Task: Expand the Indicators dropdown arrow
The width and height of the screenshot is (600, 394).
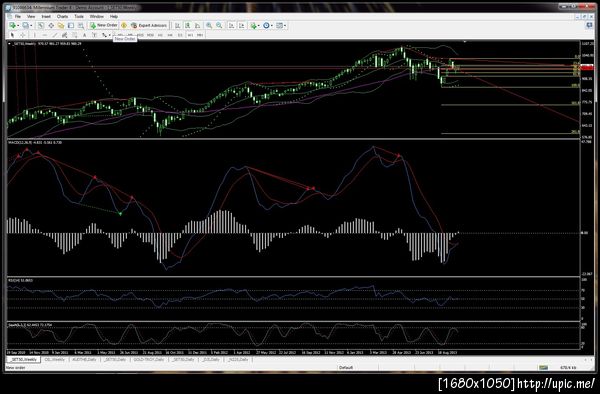Action: tap(259, 26)
